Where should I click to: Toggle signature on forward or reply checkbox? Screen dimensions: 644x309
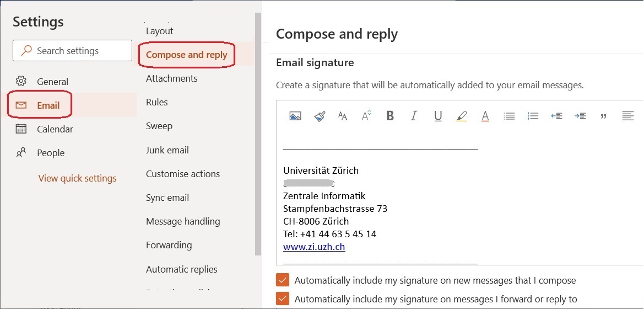pyautogui.click(x=283, y=299)
